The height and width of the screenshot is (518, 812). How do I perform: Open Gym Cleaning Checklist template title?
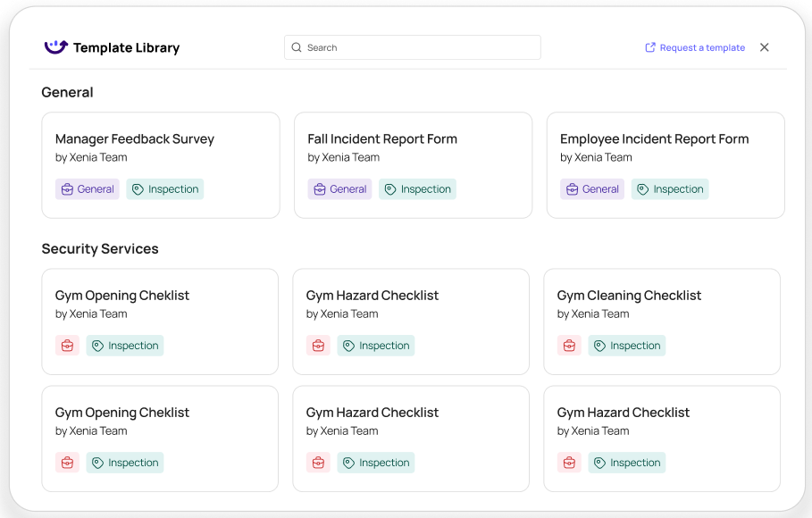coord(629,296)
